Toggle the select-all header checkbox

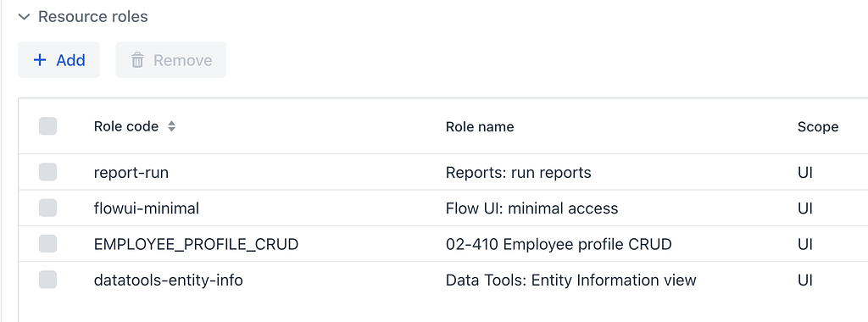47,127
